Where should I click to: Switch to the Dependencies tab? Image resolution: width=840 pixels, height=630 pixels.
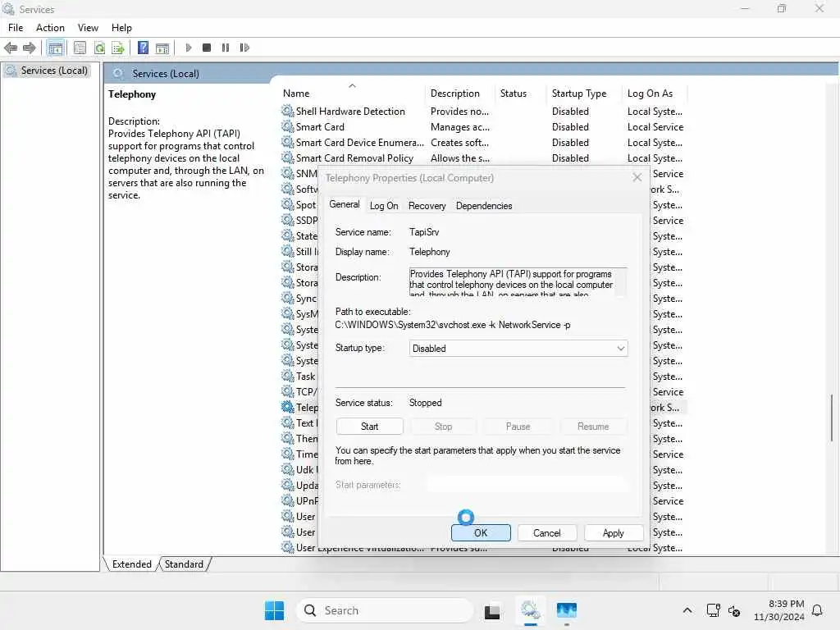(x=484, y=206)
